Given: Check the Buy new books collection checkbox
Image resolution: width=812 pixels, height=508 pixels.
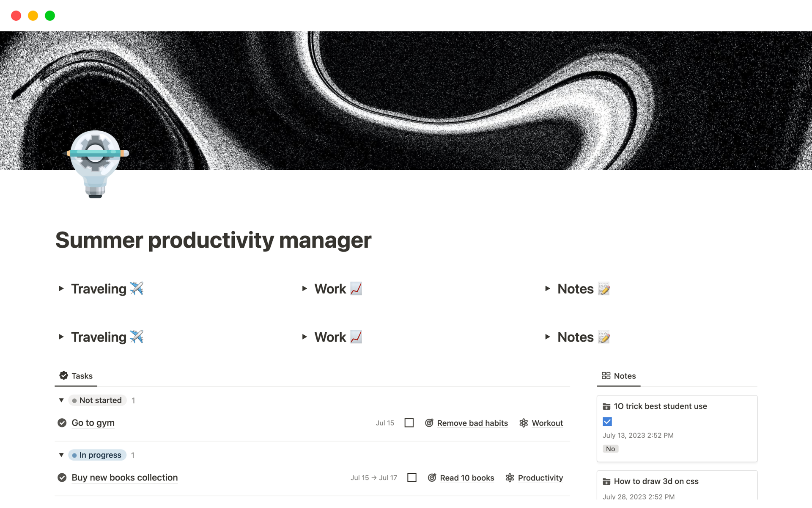Looking at the screenshot, I should (412, 478).
